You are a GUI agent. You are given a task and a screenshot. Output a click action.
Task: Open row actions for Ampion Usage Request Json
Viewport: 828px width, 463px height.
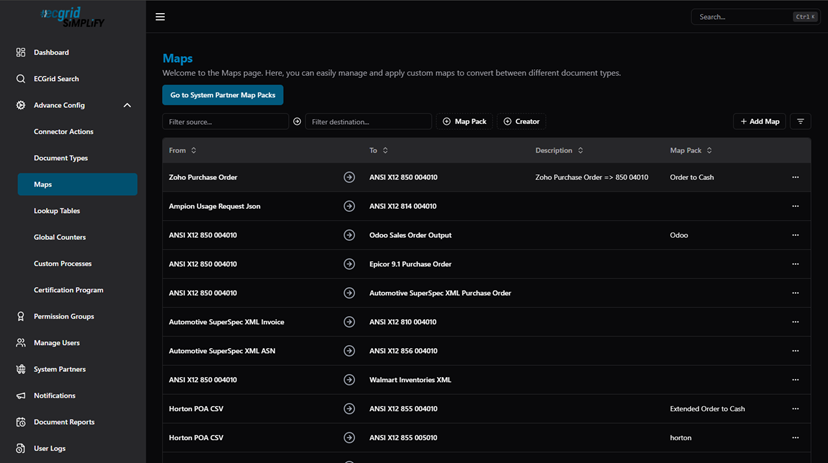pyautogui.click(x=795, y=206)
